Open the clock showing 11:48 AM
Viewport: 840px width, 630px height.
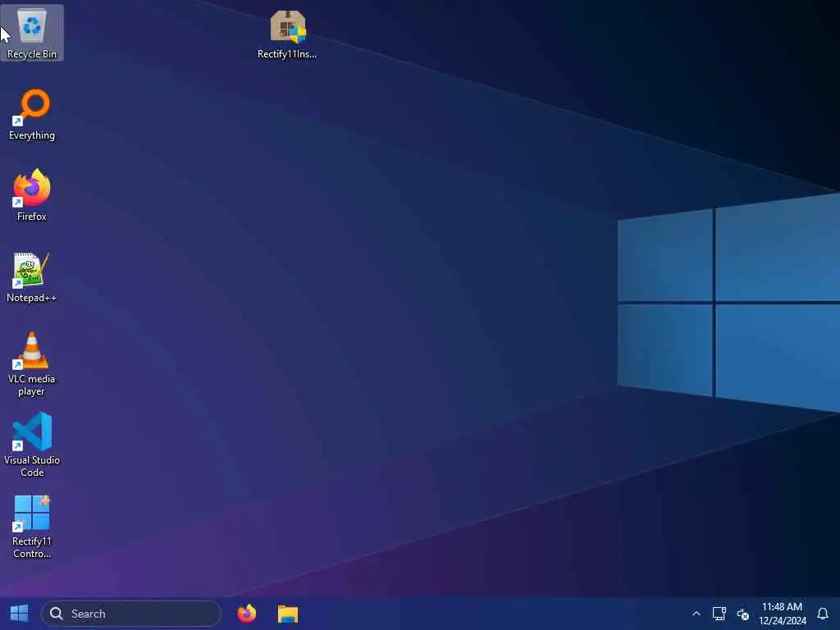(x=782, y=614)
